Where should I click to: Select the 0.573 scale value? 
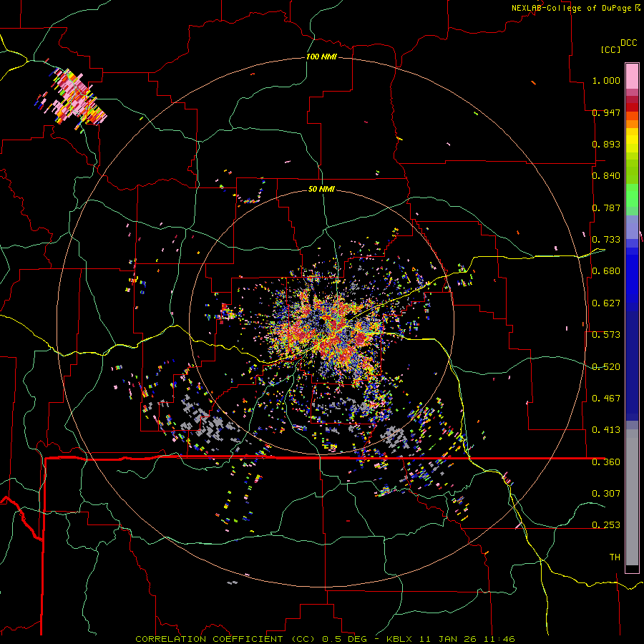(606, 335)
